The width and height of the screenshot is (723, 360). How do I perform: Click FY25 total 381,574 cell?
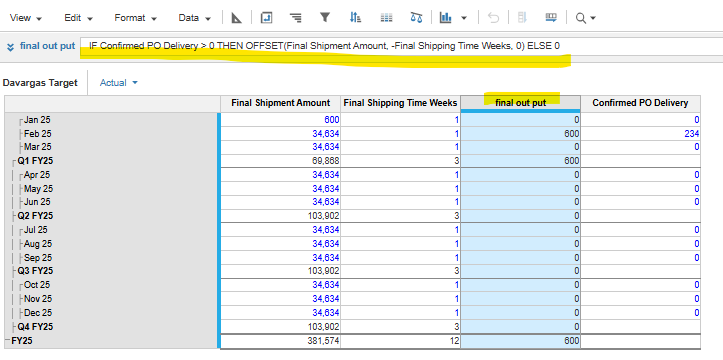[280, 341]
